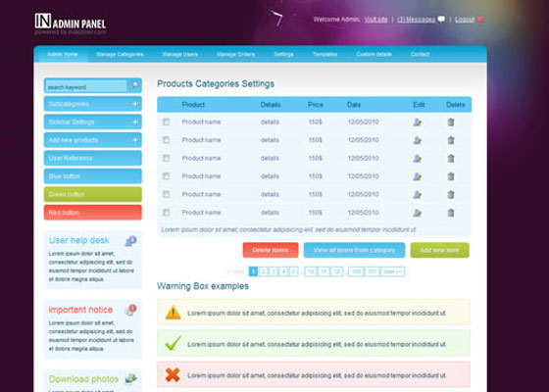Viewport: 549px width, 392px height.
Task: Open the Messages link in header
Action: tap(416, 20)
